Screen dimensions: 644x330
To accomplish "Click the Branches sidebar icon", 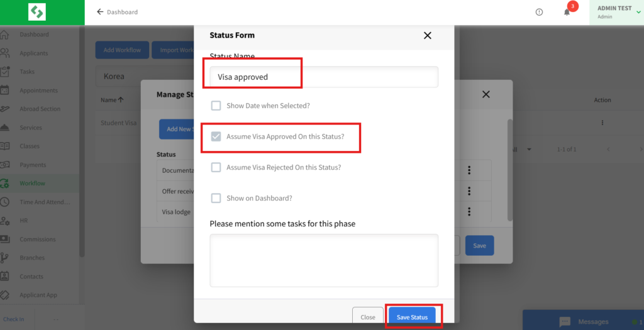I will pyautogui.click(x=5, y=258).
